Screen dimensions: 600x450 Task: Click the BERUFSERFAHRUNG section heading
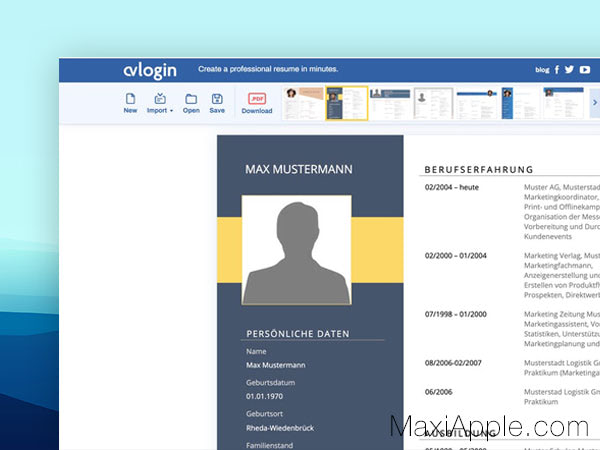pos(479,170)
